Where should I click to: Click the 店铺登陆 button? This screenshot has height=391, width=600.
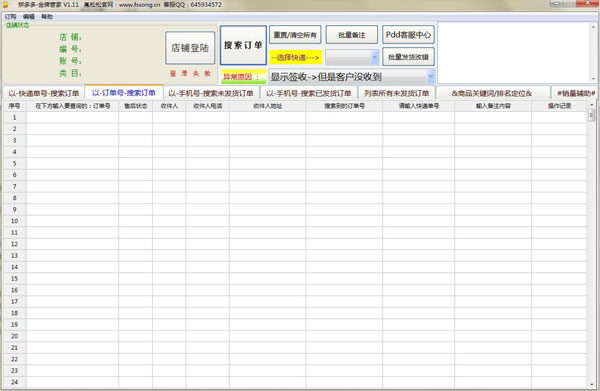190,48
